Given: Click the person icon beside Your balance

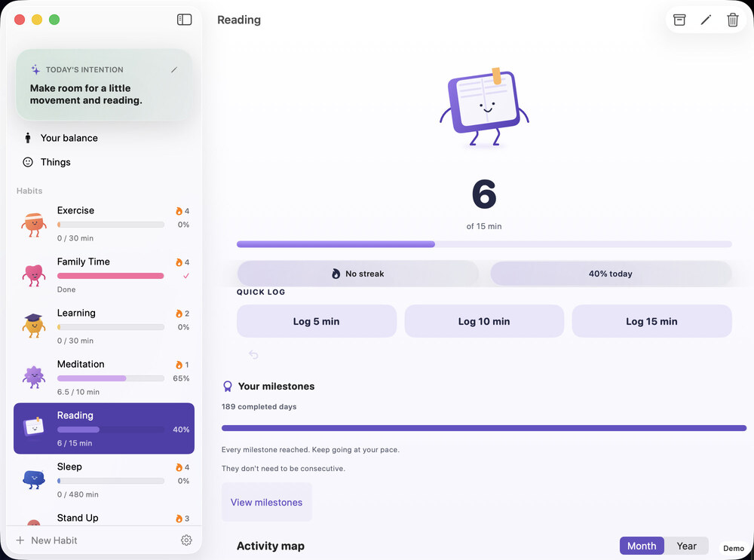Looking at the screenshot, I should tap(28, 138).
